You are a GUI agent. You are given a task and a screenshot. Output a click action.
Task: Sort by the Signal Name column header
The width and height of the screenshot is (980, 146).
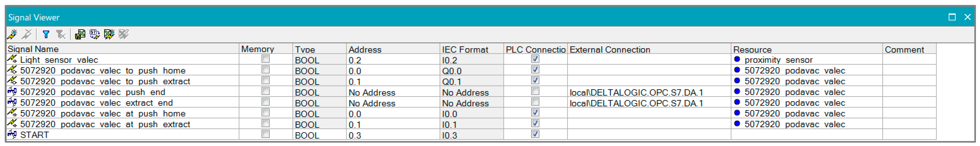point(33,49)
